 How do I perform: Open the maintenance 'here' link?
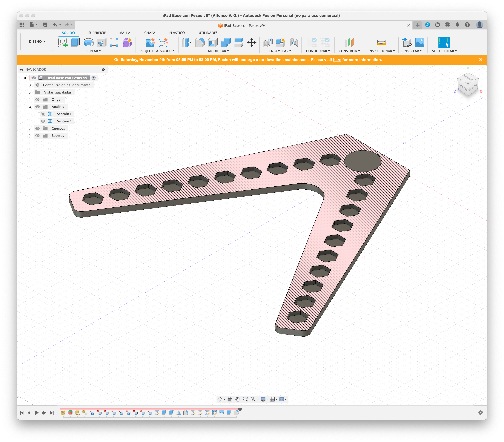[337, 60]
